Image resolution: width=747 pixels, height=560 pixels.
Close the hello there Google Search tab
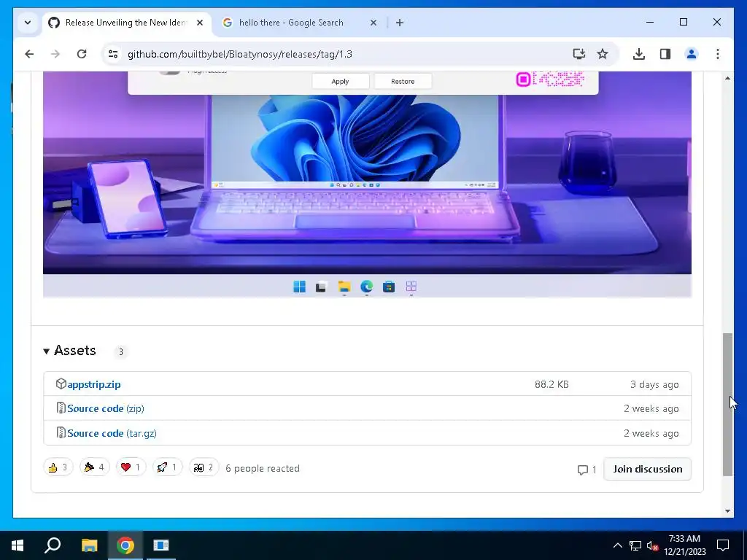373,23
